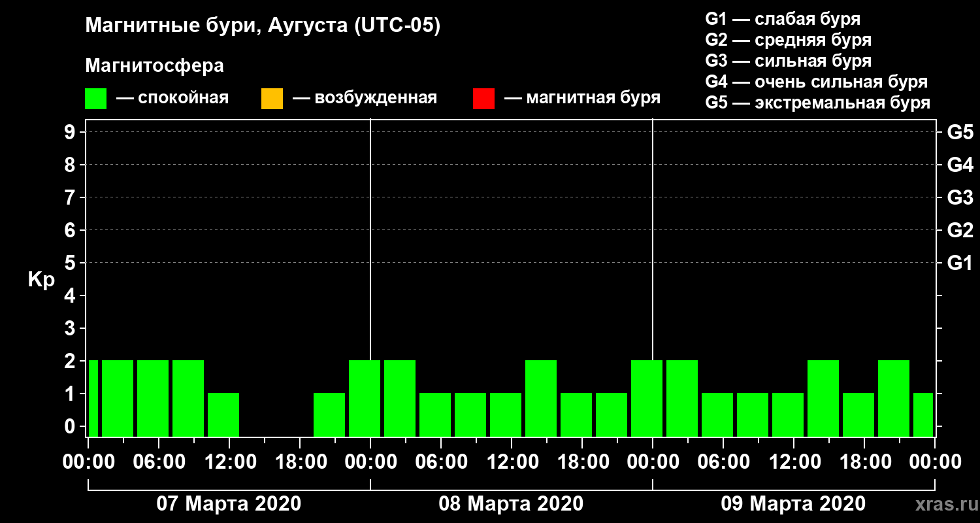980x523 pixels.
Task: Click the '18:00' tick label for 07 Марта
Action: click(x=300, y=462)
